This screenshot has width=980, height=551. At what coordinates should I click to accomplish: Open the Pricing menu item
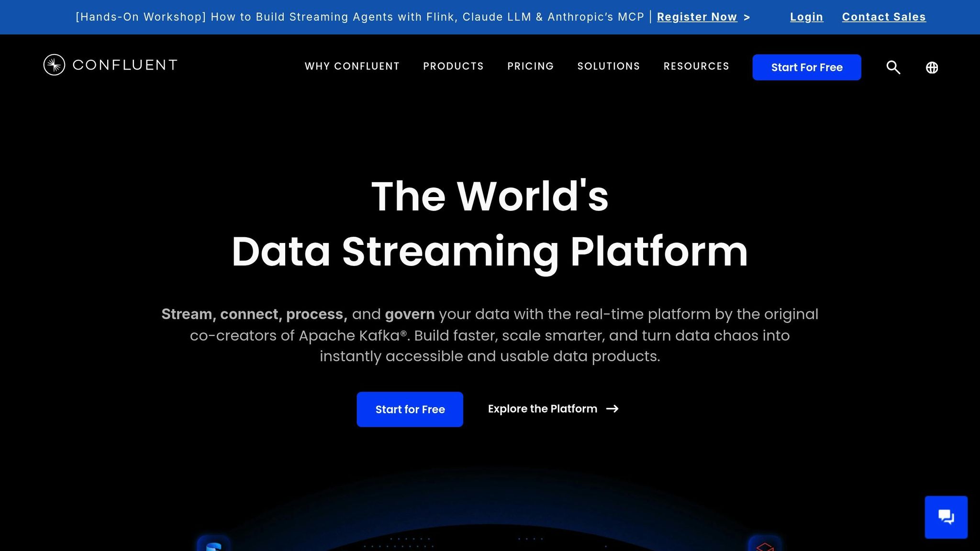530,66
